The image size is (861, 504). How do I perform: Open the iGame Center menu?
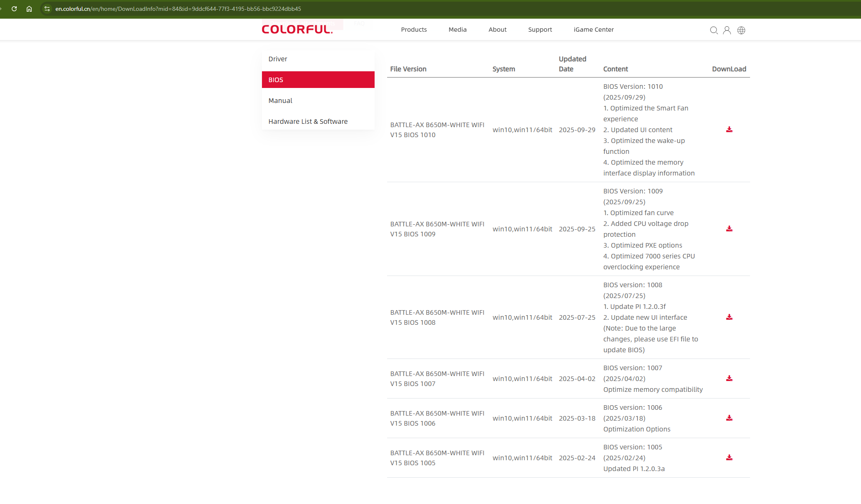pos(594,30)
